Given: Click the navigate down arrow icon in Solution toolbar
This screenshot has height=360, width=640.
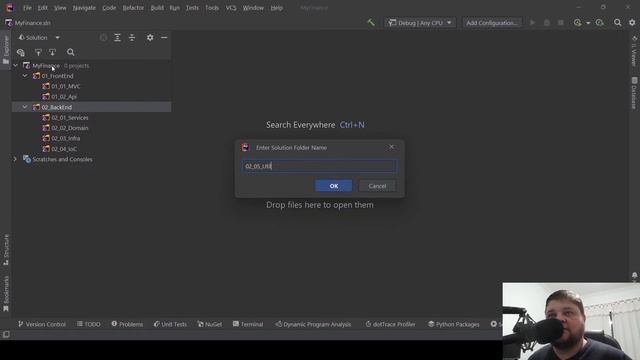Looking at the screenshot, I should [x=52, y=52].
